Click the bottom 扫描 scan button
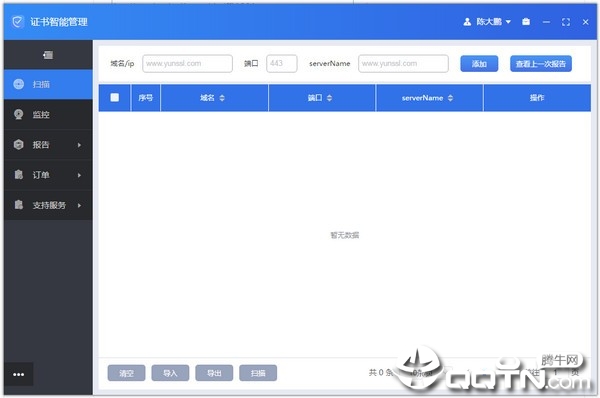The width and height of the screenshot is (600, 398). [x=258, y=373]
